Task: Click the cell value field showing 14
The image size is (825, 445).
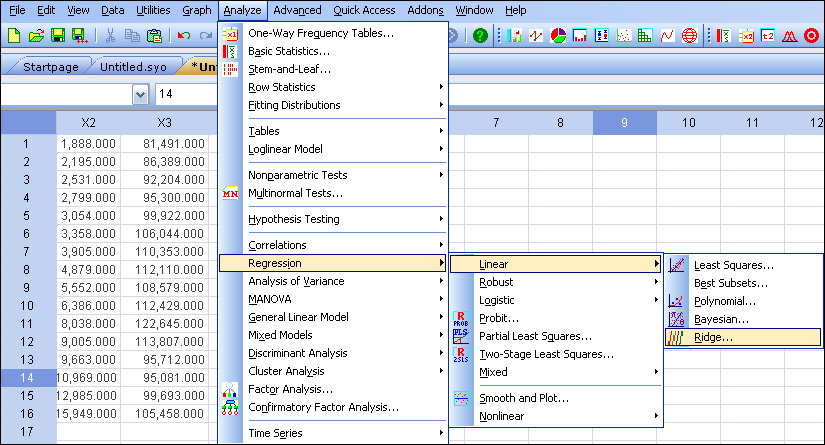Action: click(186, 94)
